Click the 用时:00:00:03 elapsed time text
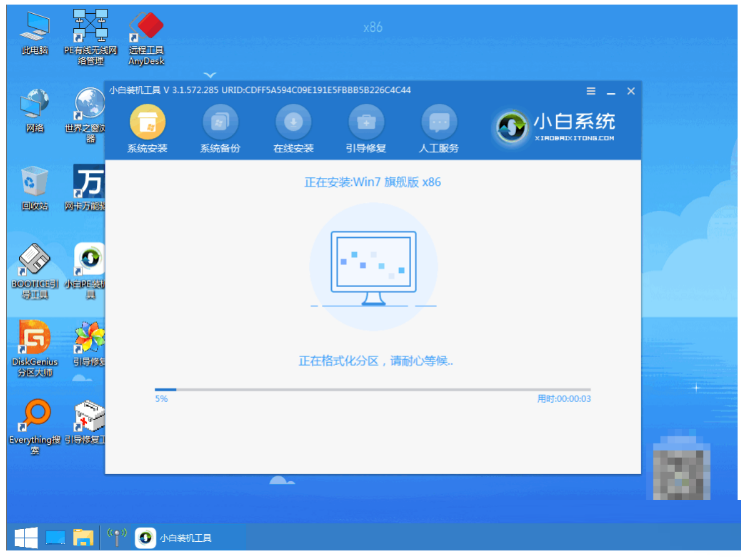741x557 pixels. pyautogui.click(x=564, y=399)
